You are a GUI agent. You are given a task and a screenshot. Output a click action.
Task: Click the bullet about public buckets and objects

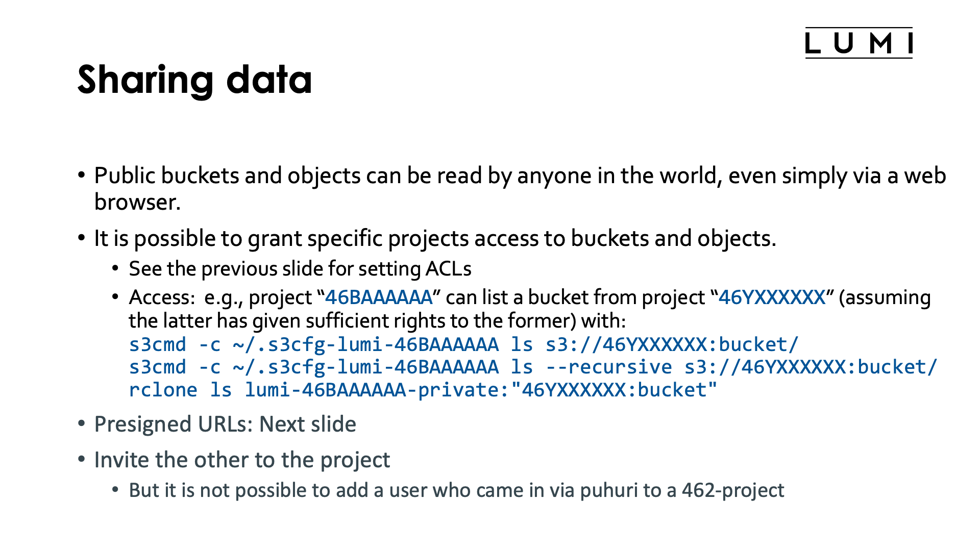click(x=520, y=176)
